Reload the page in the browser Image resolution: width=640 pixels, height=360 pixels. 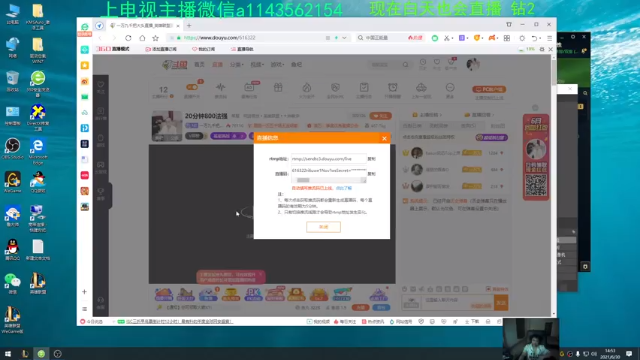128,38
